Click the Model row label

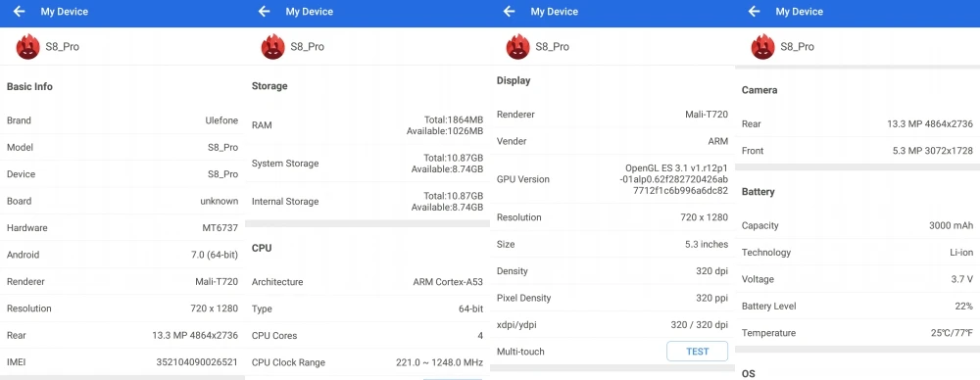(x=20, y=148)
